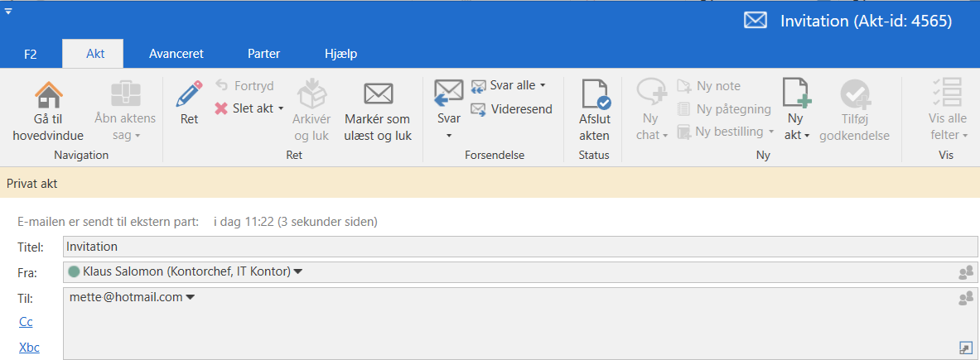The width and height of the screenshot is (980, 360).
Task: Click the Svar reply envelope icon
Action: coord(448,94)
